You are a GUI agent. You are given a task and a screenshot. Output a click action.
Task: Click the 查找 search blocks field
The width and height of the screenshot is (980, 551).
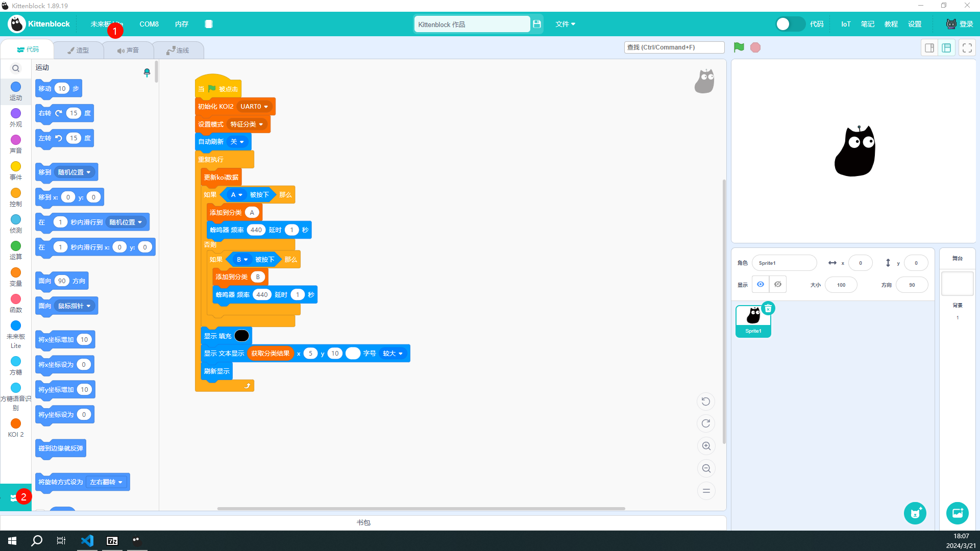click(674, 47)
